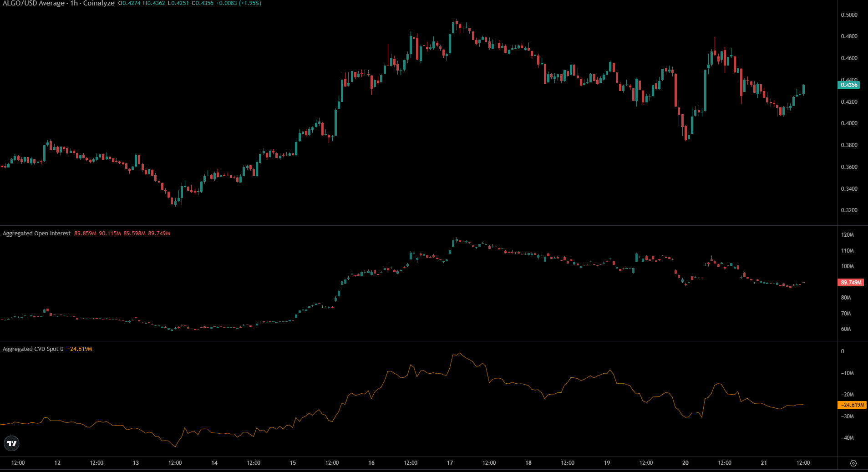This screenshot has height=472, width=868.
Task: Click the current price tag 0.4356
Action: click(x=849, y=85)
